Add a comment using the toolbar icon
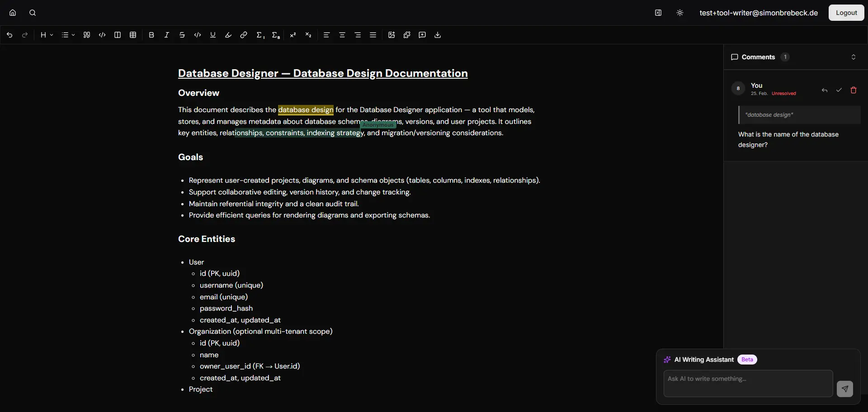868x412 pixels. (422, 35)
